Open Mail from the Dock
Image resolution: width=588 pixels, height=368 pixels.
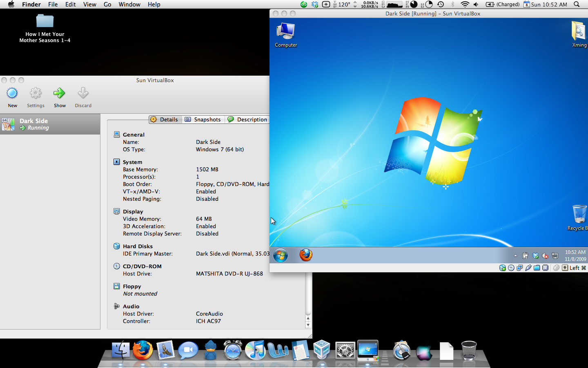pos(165,350)
